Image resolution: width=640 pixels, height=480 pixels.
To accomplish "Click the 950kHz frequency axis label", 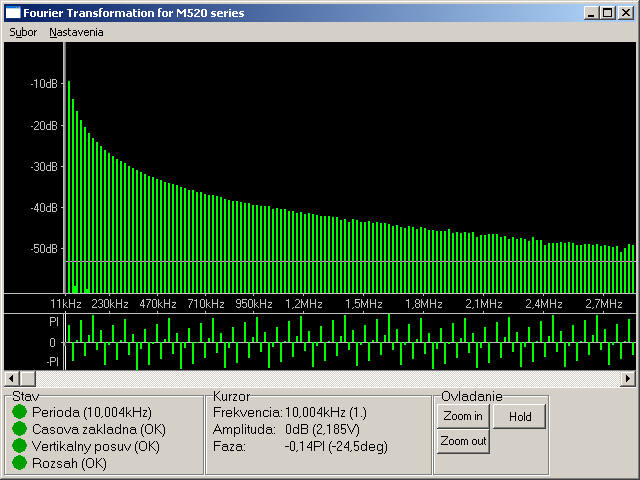I will pos(254,304).
